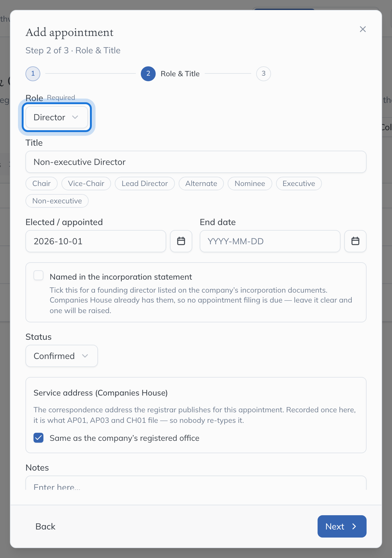Click the Title input field
The height and width of the screenshot is (558, 392).
196,162
